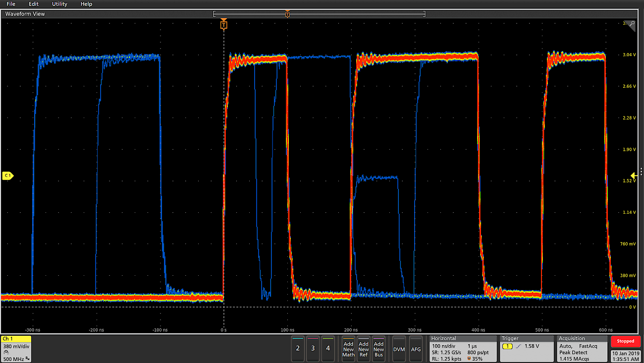Open the AFG function generator
Image resolution: width=644 pixels, height=363 pixels.
pos(416,349)
